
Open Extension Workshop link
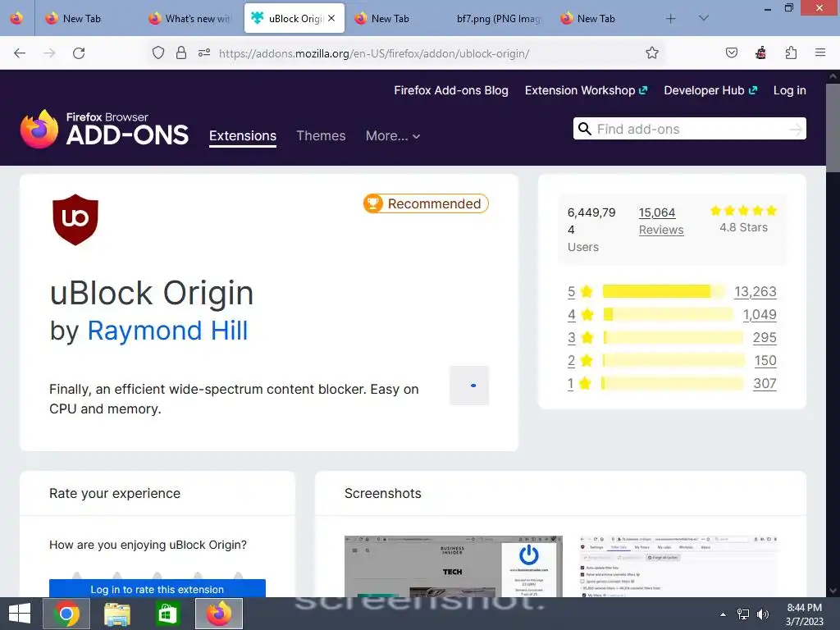pyautogui.click(x=586, y=90)
